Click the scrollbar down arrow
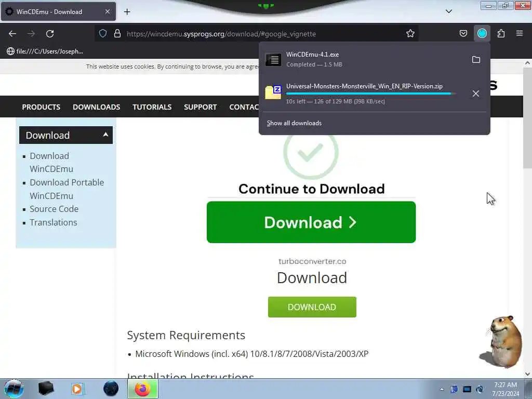The height and width of the screenshot is (399, 532). pyautogui.click(x=527, y=374)
